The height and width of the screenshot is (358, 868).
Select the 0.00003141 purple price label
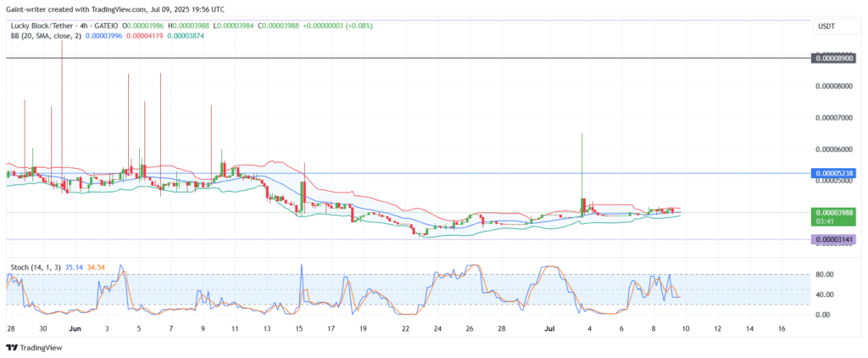click(833, 239)
